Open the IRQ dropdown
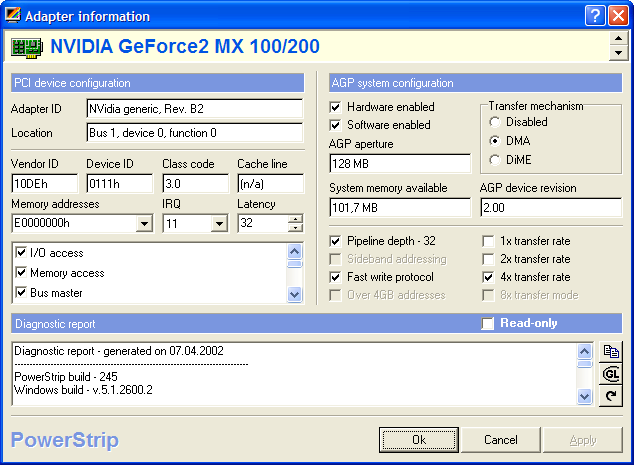Screen dimensions: 634x465 (x=219, y=223)
